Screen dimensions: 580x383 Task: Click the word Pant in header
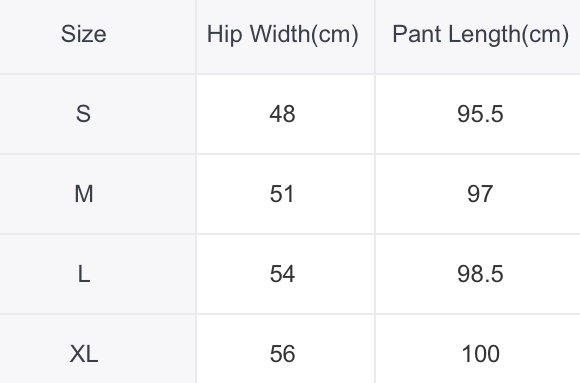click(x=417, y=34)
